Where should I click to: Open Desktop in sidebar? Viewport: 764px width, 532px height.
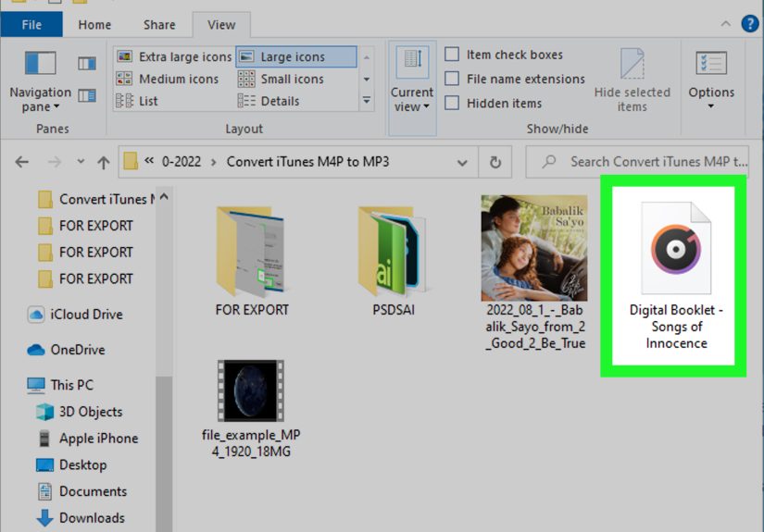pyautogui.click(x=72, y=464)
